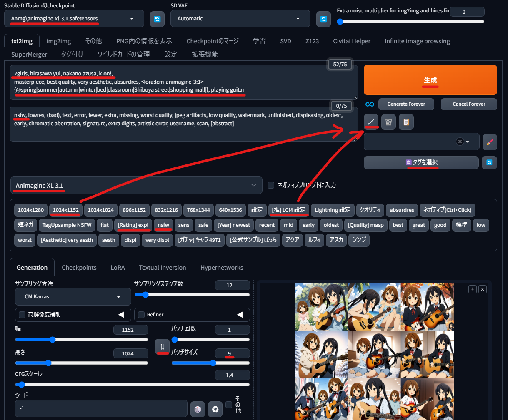This screenshot has height=420, width=508.
Task: Click the negative prompt text area
Action: (184, 124)
